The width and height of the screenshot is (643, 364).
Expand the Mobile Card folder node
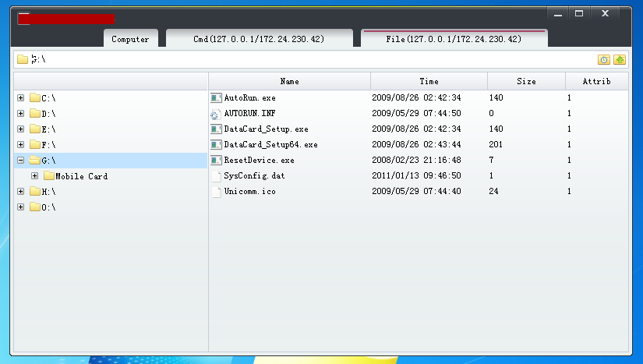34,175
